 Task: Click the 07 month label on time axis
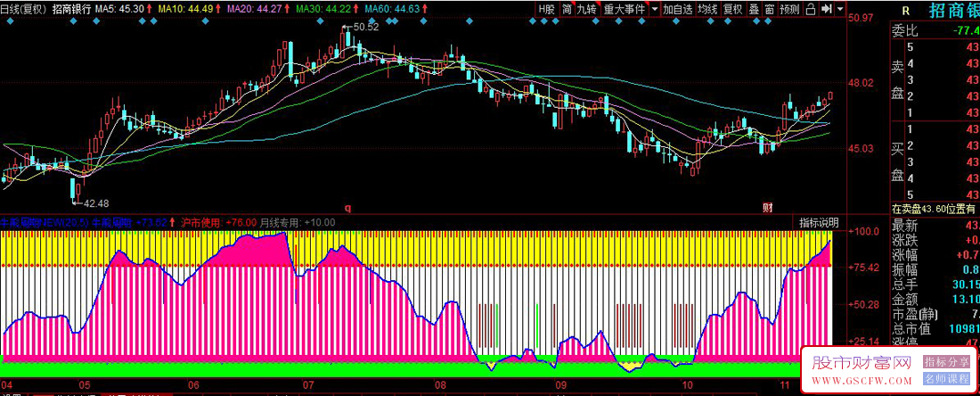307,384
